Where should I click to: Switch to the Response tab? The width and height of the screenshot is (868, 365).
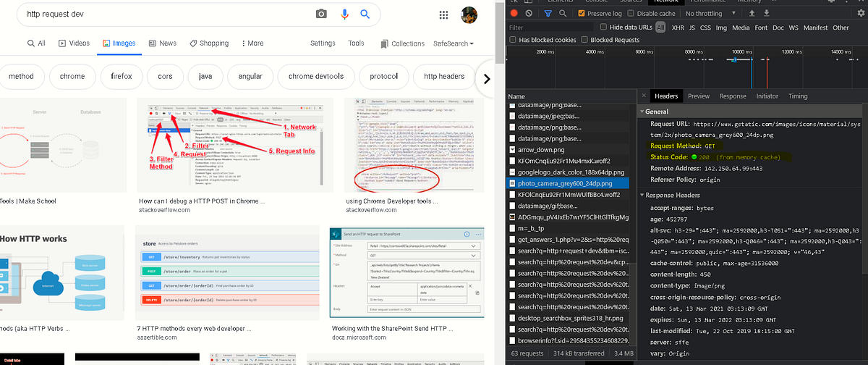(x=733, y=96)
